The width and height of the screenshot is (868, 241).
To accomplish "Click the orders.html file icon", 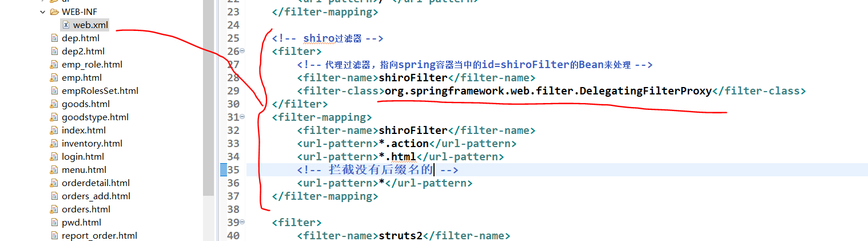I will tap(54, 210).
